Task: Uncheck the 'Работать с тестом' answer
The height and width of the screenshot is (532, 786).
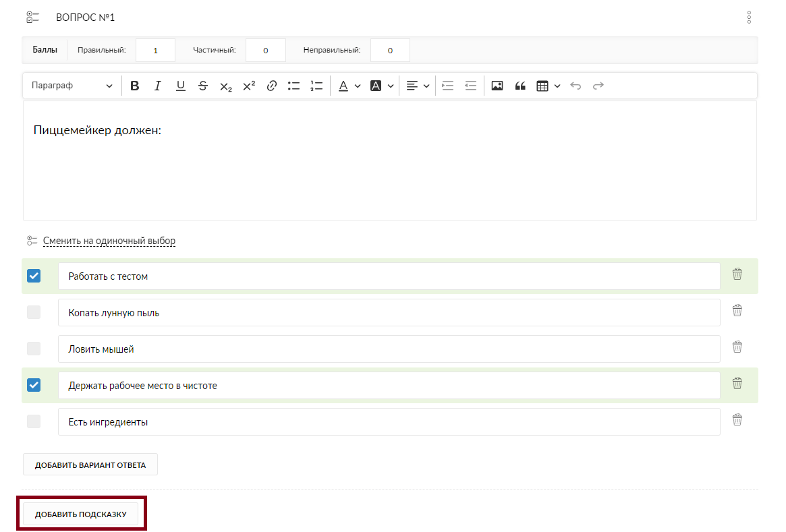Action: (x=34, y=276)
